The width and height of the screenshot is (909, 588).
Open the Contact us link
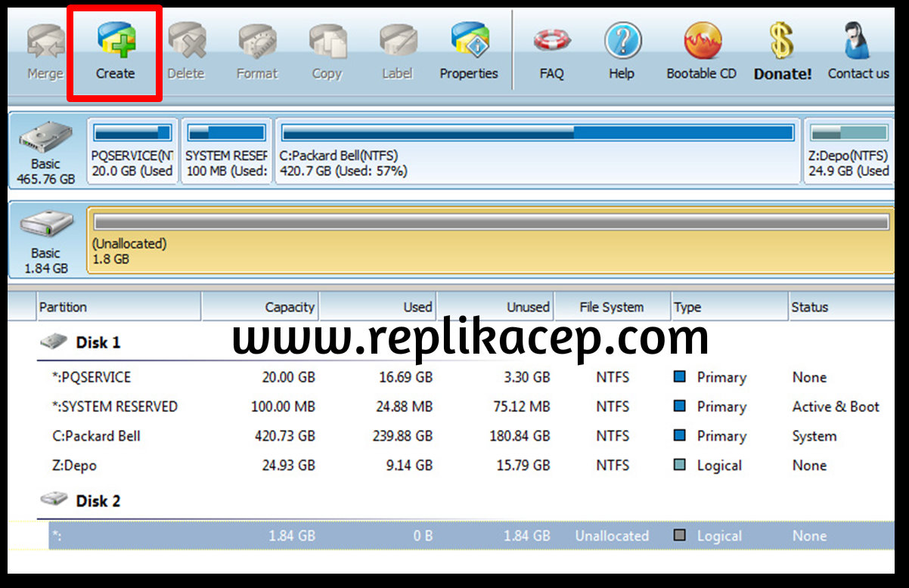click(858, 50)
